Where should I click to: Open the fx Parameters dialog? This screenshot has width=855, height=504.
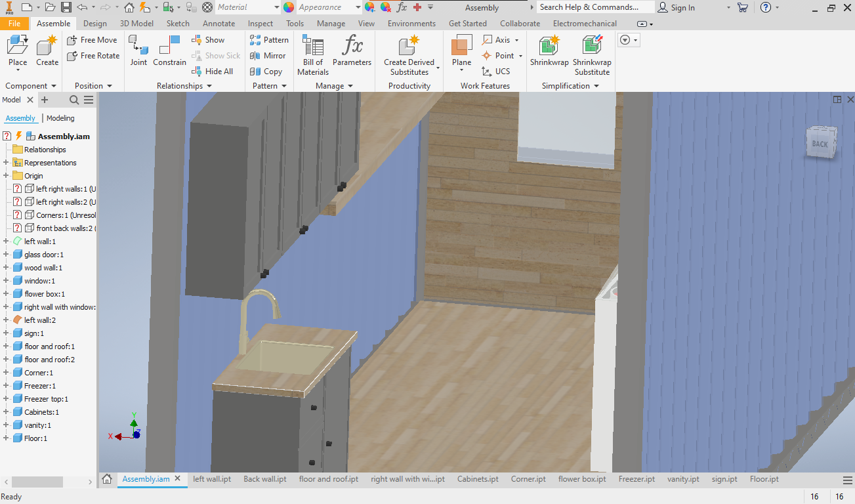(x=352, y=51)
